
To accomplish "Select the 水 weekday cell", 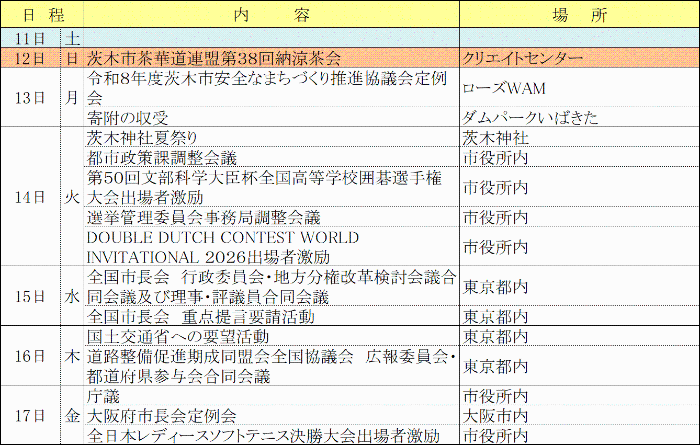I will (x=72, y=296).
